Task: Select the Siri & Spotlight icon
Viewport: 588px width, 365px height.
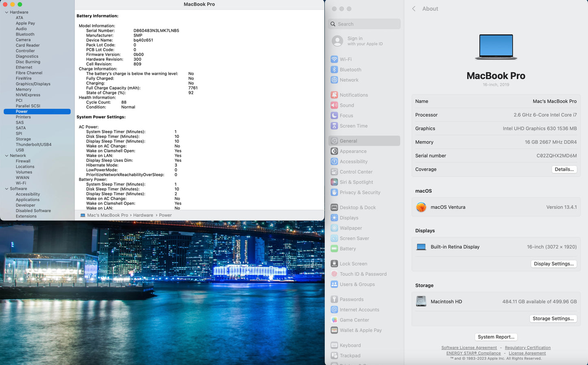Action: click(334, 182)
